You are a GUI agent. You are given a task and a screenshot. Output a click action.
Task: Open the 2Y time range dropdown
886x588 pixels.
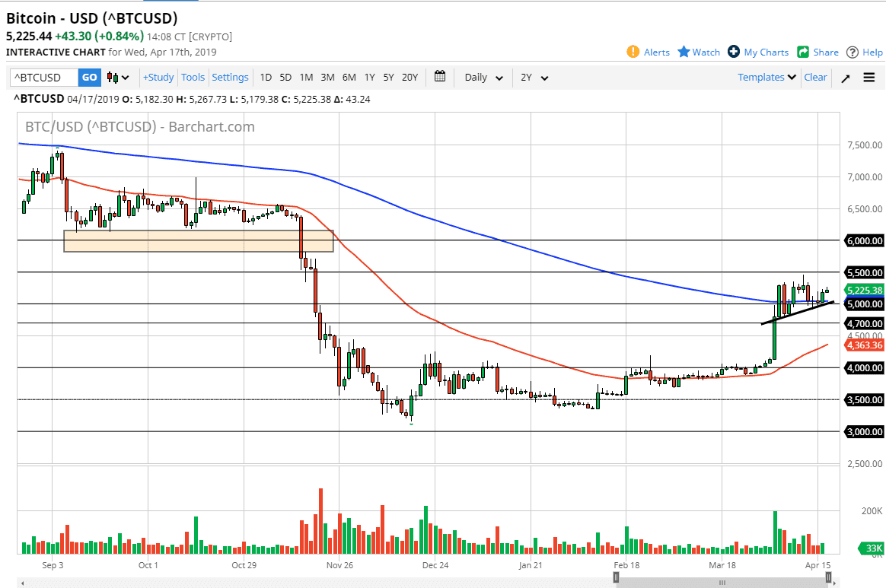[x=535, y=77]
